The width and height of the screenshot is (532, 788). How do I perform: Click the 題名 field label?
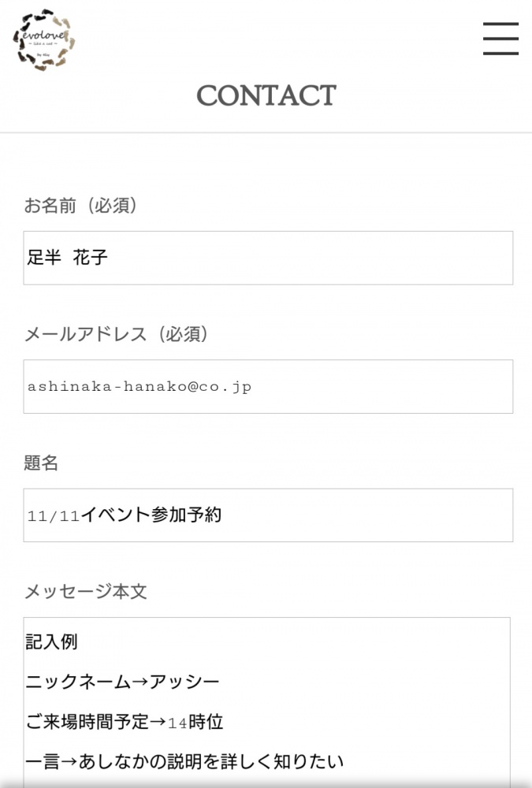[x=41, y=463]
